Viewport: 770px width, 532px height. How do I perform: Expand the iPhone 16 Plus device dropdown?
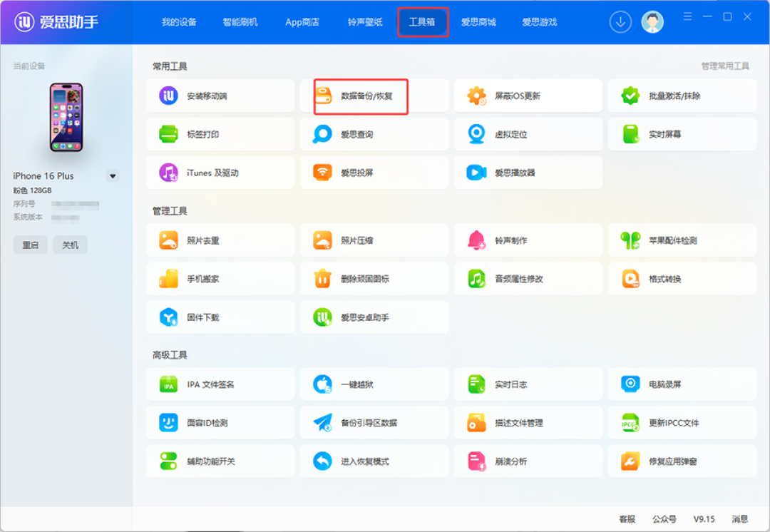click(x=113, y=176)
